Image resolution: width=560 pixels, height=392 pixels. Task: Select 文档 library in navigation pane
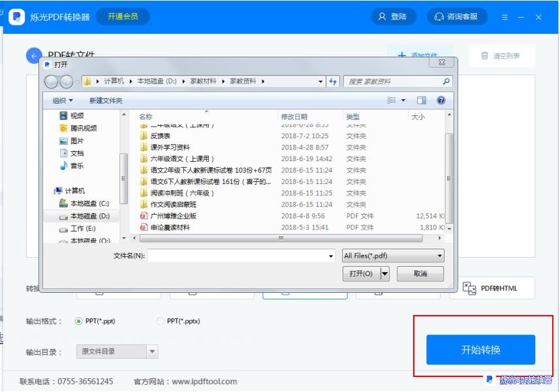click(72, 153)
